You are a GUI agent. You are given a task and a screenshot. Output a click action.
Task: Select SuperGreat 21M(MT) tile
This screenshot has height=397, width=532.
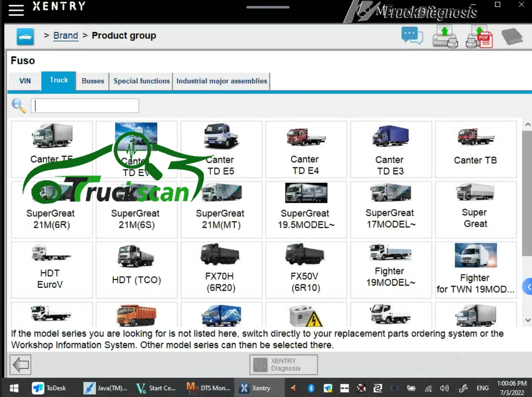221,210
